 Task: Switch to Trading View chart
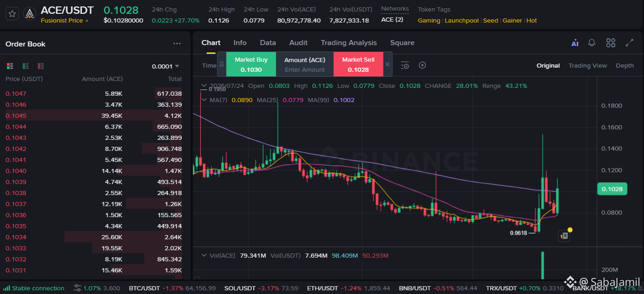coord(588,66)
